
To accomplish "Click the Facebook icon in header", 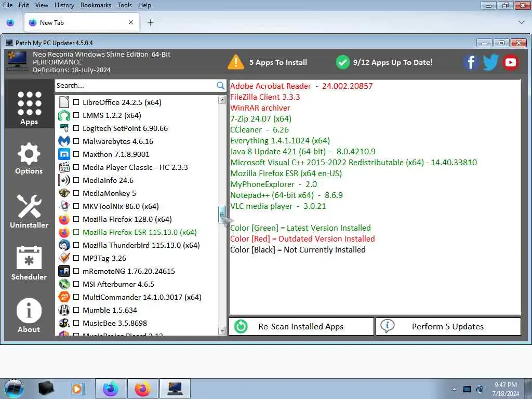I will point(471,62).
